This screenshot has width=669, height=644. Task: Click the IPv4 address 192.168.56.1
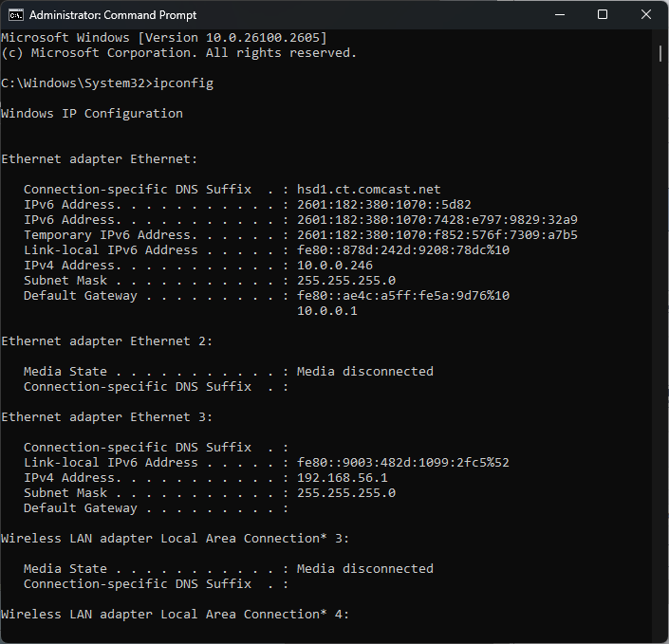pyautogui.click(x=342, y=478)
